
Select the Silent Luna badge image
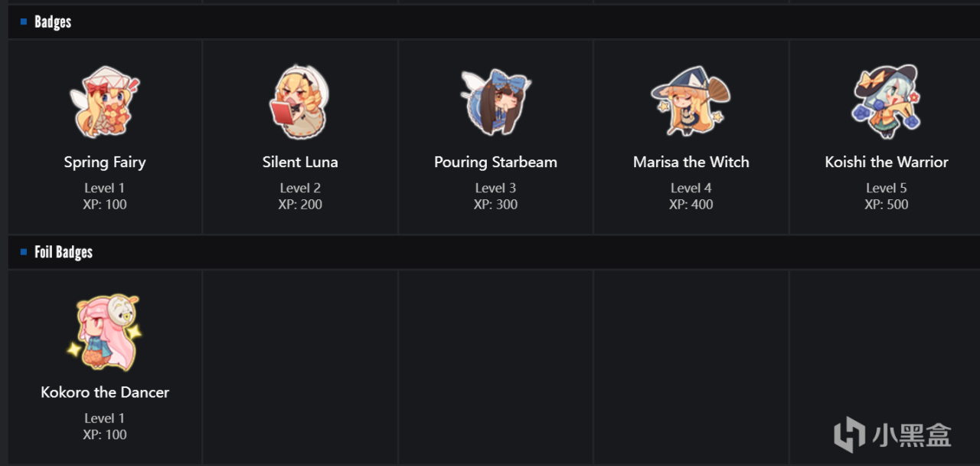click(x=299, y=103)
